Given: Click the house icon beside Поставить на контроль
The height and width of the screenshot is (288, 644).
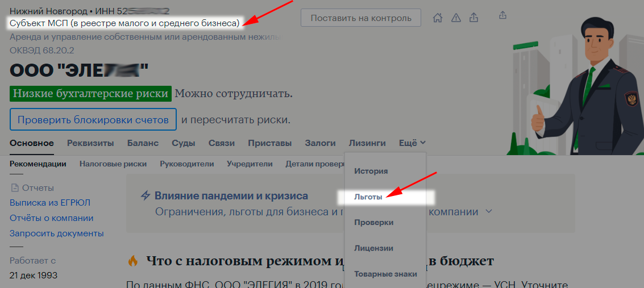Looking at the screenshot, I should [x=437, y=18].
